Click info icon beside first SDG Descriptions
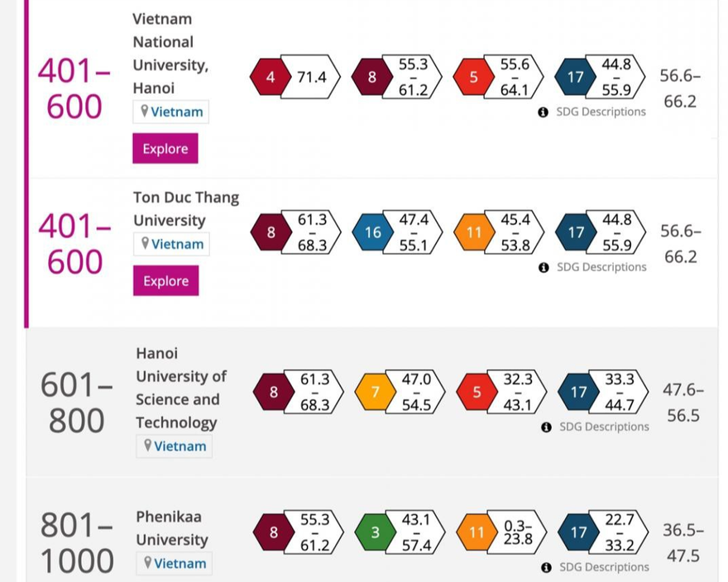Screen dimensions: 728x582 (544, 112)
